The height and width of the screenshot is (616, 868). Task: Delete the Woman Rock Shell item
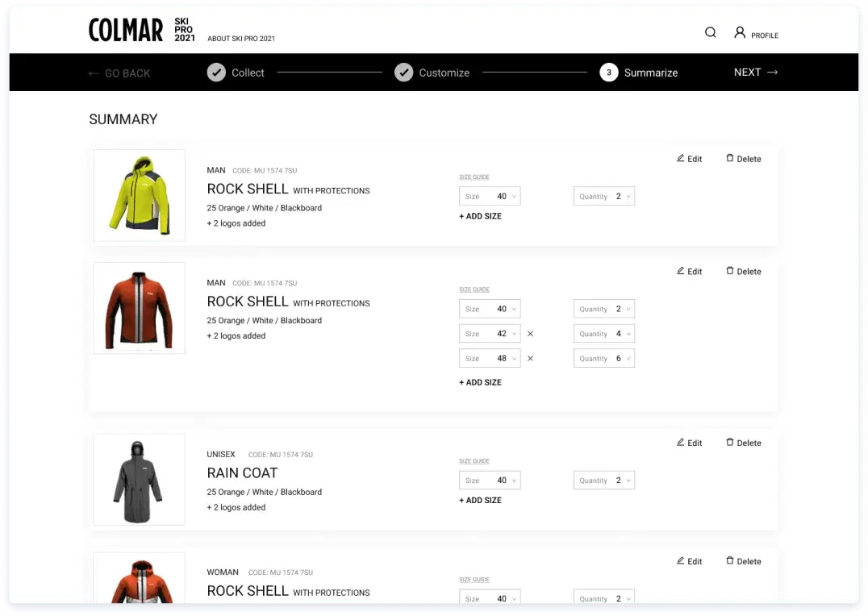[x=744, y=561]
